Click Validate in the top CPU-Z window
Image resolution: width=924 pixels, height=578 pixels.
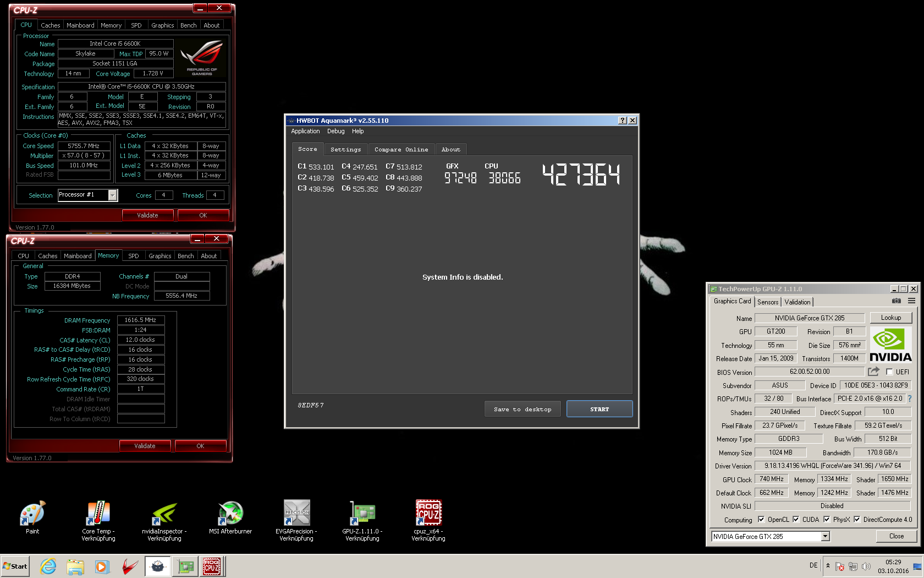click(x=147, y=215)
